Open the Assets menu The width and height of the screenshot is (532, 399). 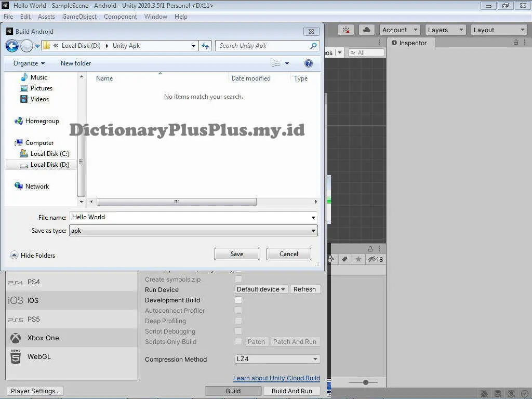[x=46, y=17]
